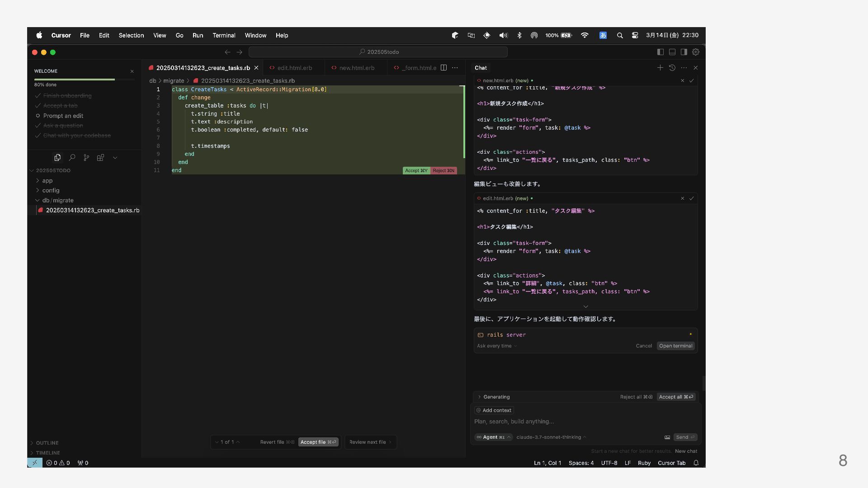The height and width of the screenshot is (488, 868).
Task: Collapse the db/migrate folder
Action: (x=58, y=201)
